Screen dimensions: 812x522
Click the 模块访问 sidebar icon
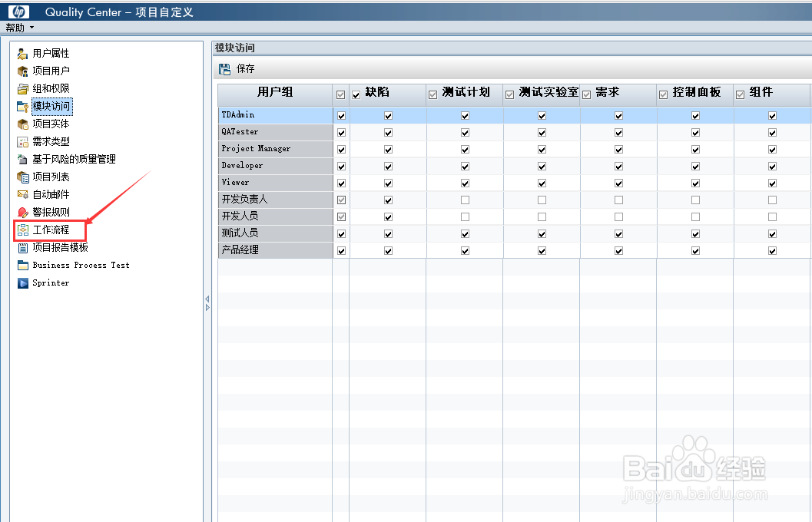[23, 107]
